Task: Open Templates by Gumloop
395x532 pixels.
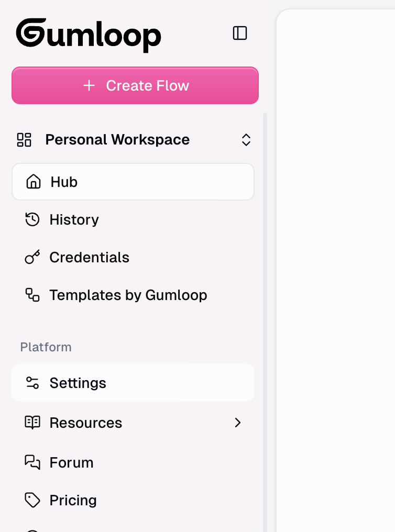Action: tap(128, 295)
